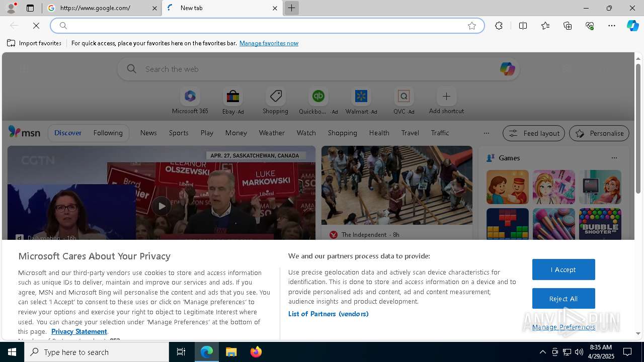Viewport: 644px width, 362px height.
Task: Open Browser essentials icon
Action: tap(590, 26)
